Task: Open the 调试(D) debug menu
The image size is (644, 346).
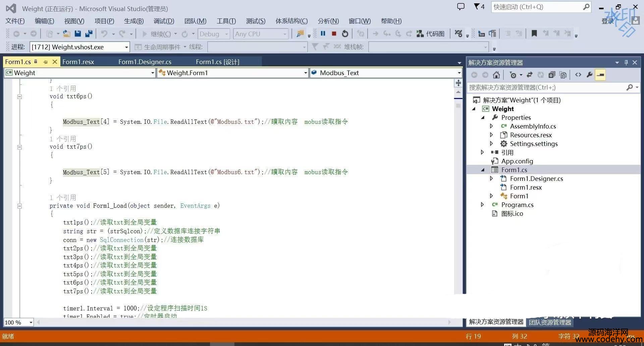Action: [x=164, y=21]
